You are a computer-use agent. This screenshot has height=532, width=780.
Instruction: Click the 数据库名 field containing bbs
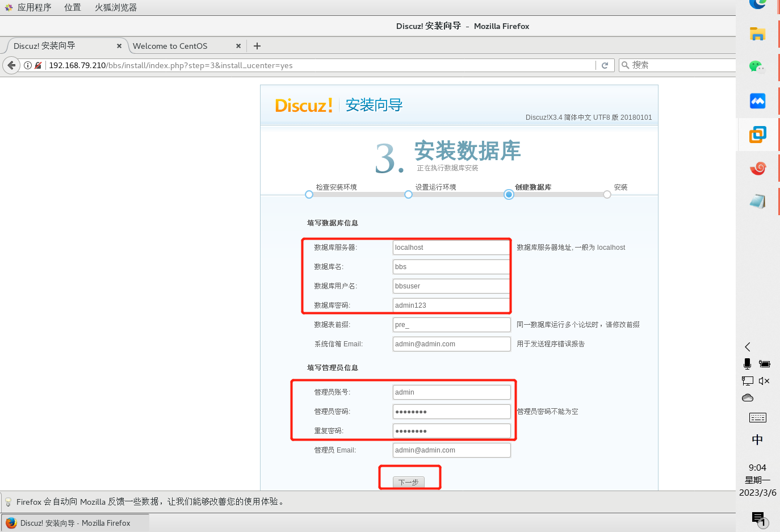coord(452,267)
